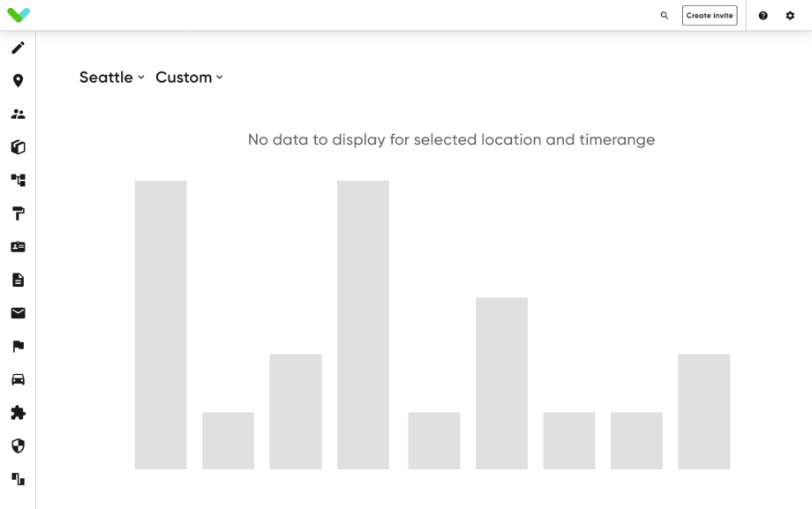Click the pencil edit icon in sidebar
The width and height of the screenshot is (812, 509).
[x=18, y=48]
